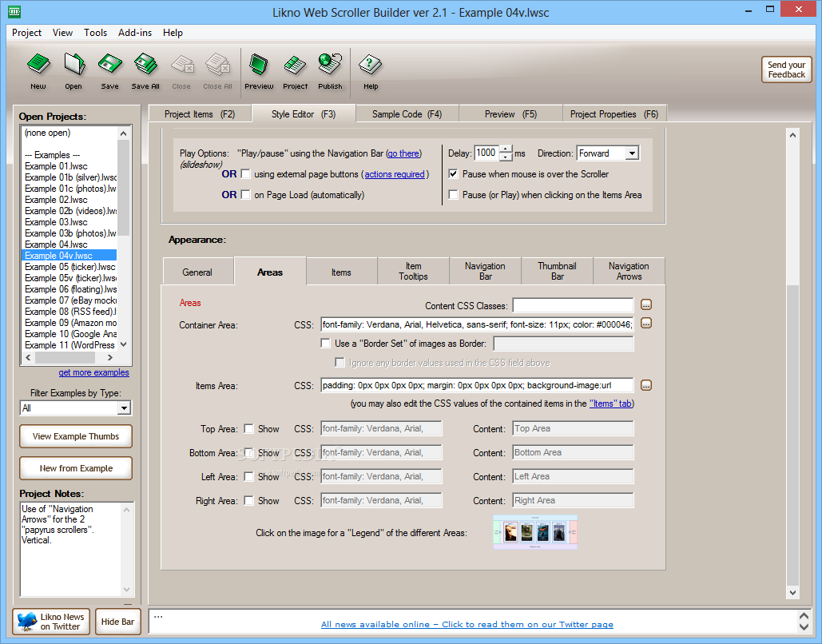Open the Project menu

[x=26, y=33]
